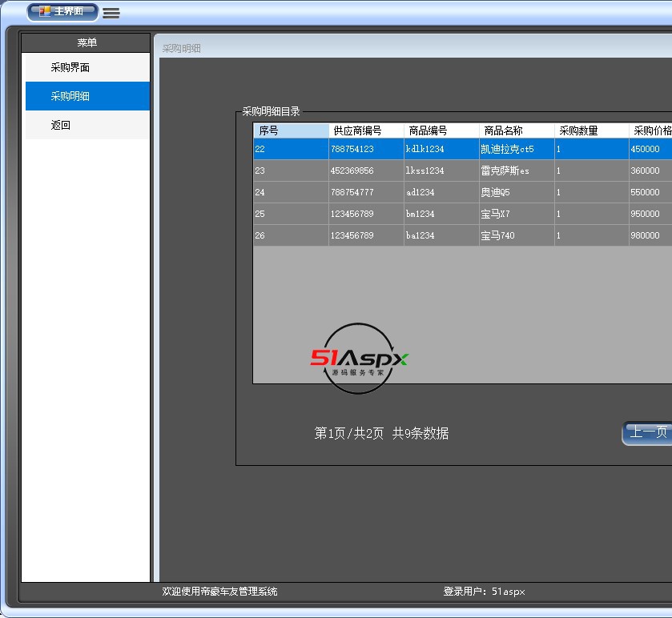
Task: Click the 采购价格 column header
Action: pyautogui.click(x=652, y=130)
